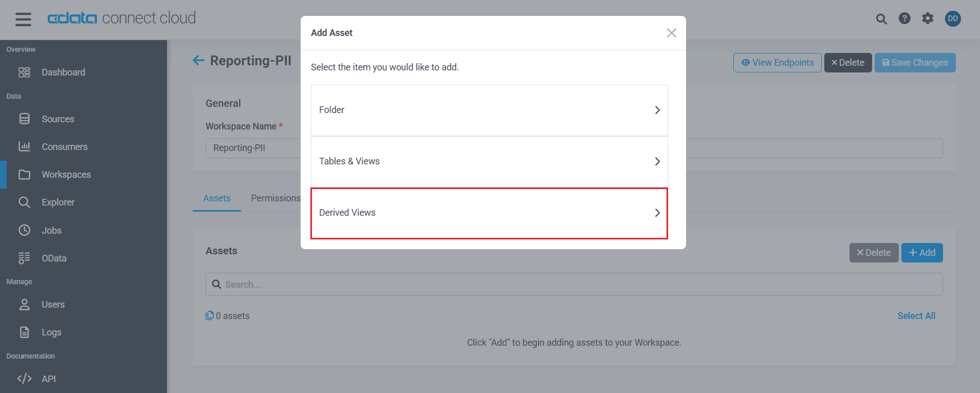Click the DD user avatar

[x=952, y=18]
